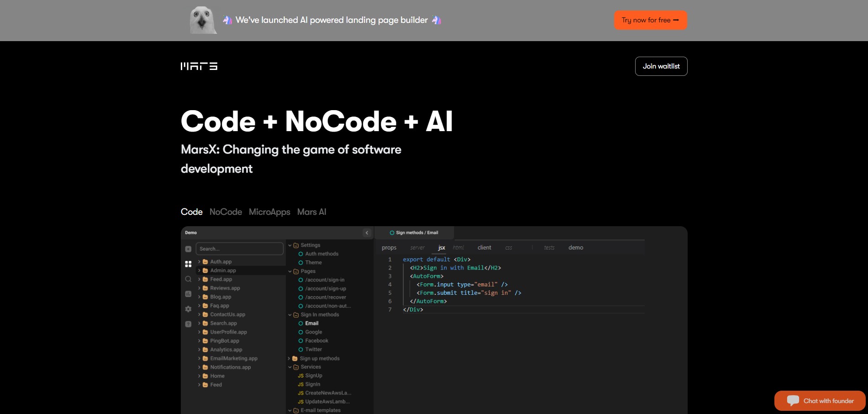868x414 pixels.
Task: Collapse the Pages folder chevron
Action: coord(289,271)
